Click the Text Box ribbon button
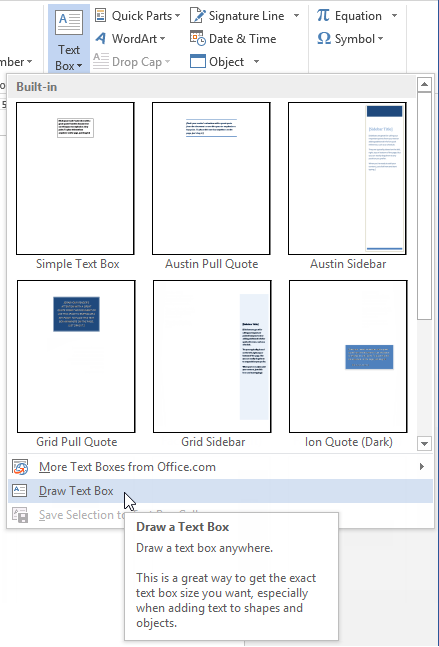The image size is (439, 647). (x=69, y=39)
